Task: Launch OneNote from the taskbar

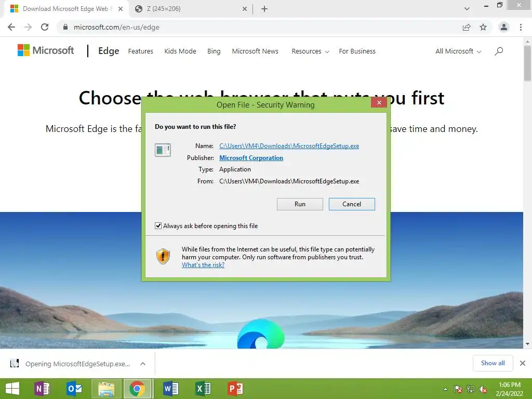Action: 42,389
